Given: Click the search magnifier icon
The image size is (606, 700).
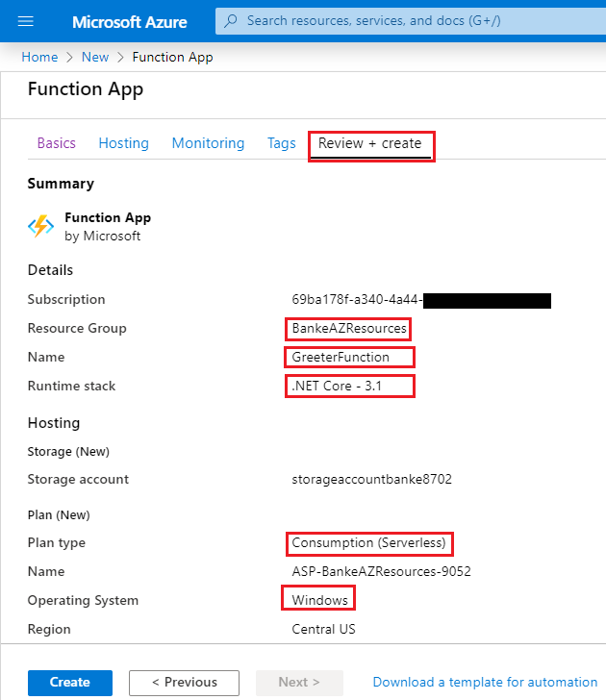Looking at the screenshot, I should (231, 21).
